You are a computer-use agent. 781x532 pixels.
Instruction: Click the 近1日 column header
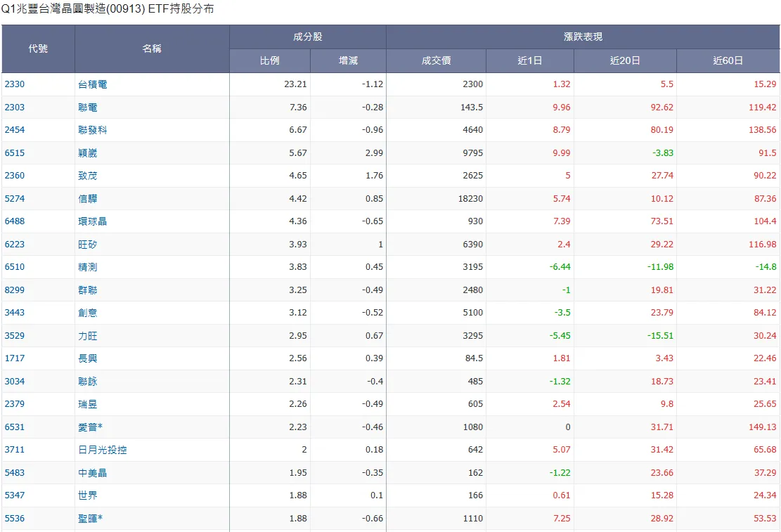(530, 60)
